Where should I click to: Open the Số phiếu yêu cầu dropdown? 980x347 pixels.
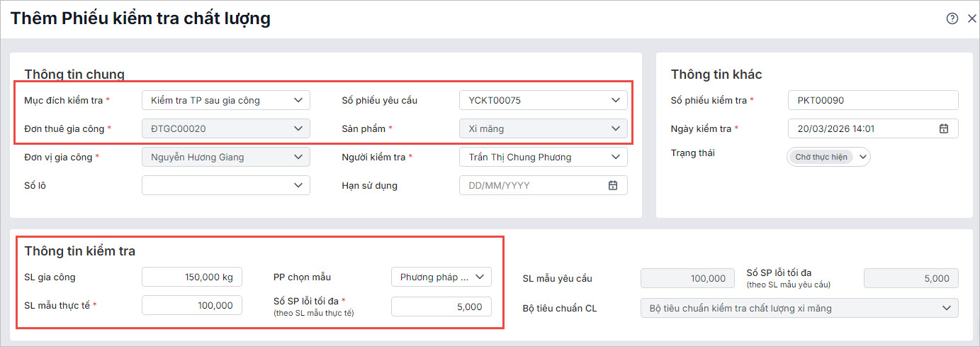click(x=616, y=100)
